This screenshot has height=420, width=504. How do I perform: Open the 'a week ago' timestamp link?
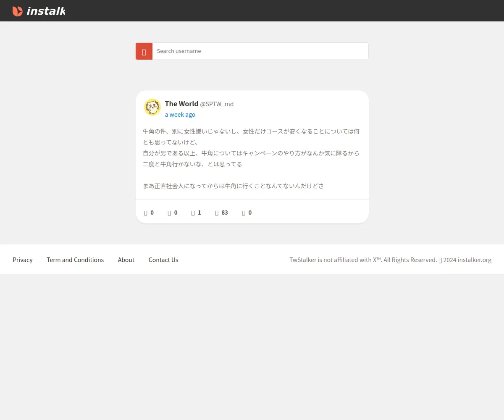point(180,115)
